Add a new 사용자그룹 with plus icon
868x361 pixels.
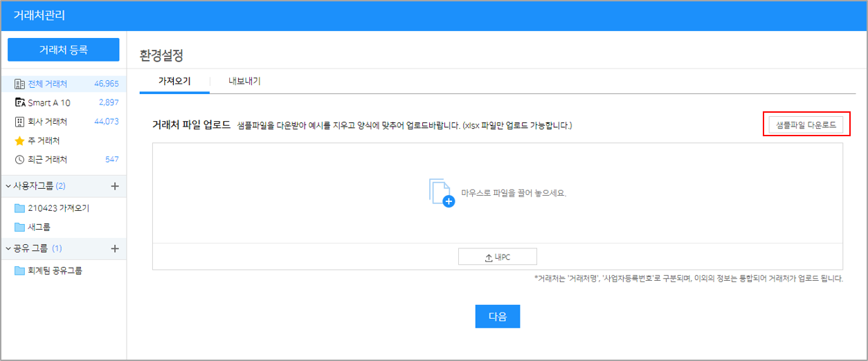pyautogui.click(x=115, y=186)
